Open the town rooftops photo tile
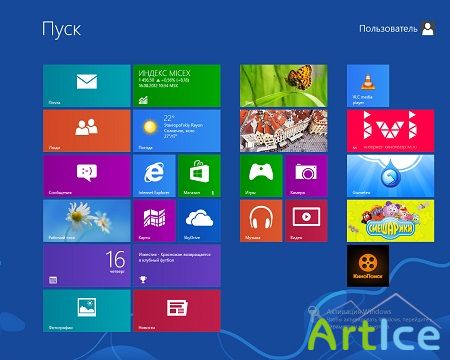The height and width of the screenshot is (360, 450). coord(284,131)
